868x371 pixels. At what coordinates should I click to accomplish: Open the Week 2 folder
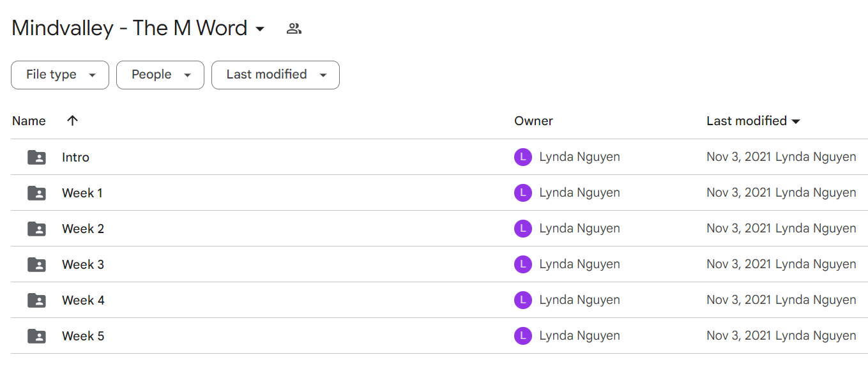pos(83,229)
